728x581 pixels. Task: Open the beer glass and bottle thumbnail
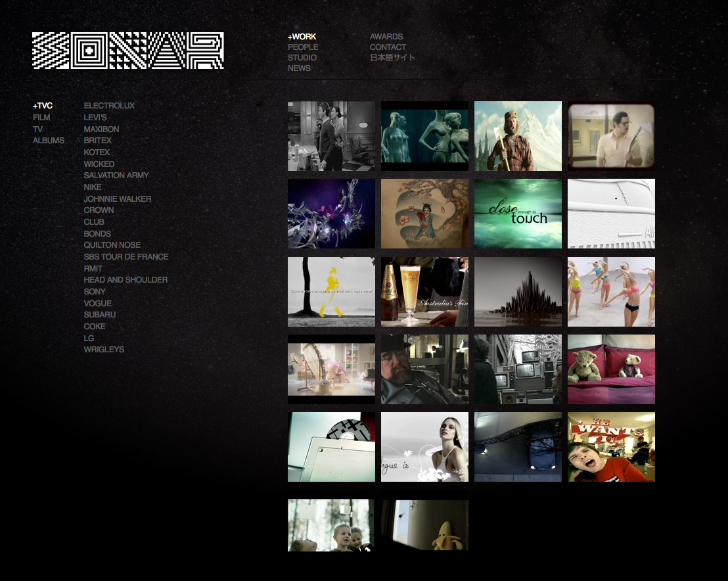click(x=425, y=292)
